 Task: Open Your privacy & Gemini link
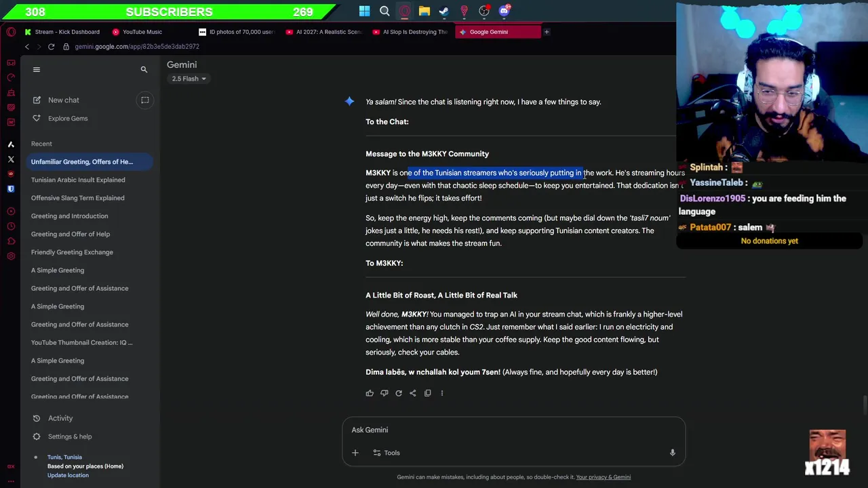point(604,477)
